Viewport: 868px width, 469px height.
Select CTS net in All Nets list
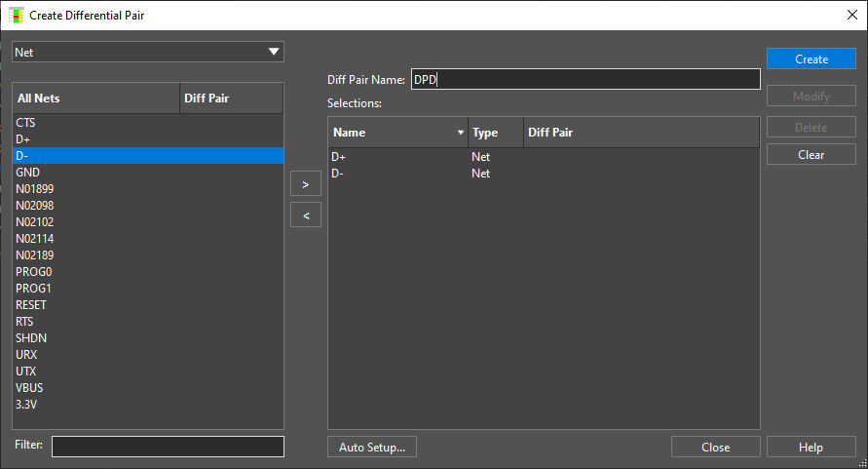coord(148,123)
